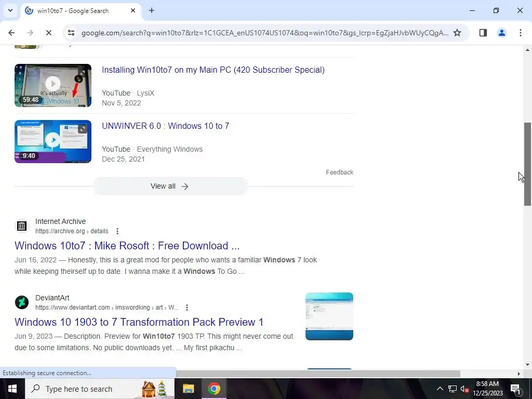This screenshot has height=399, width=532.
Task: Click the DeviantArt URL breadcrumb text
Action: tap(107, 308)
